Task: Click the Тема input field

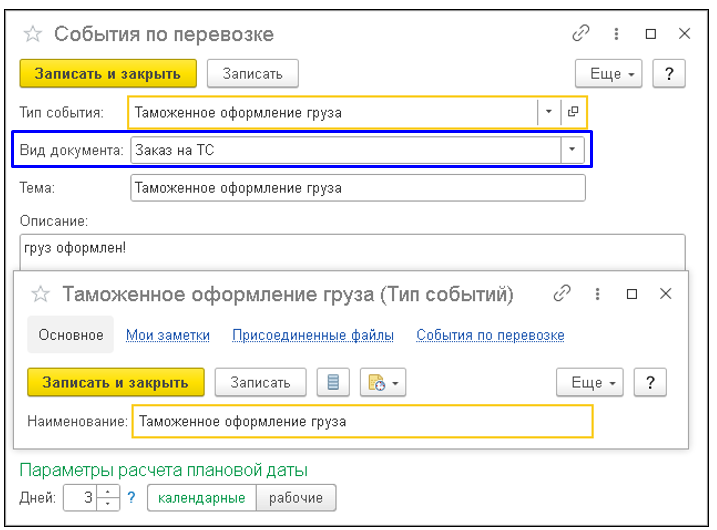Action: (x=358, y=188)
